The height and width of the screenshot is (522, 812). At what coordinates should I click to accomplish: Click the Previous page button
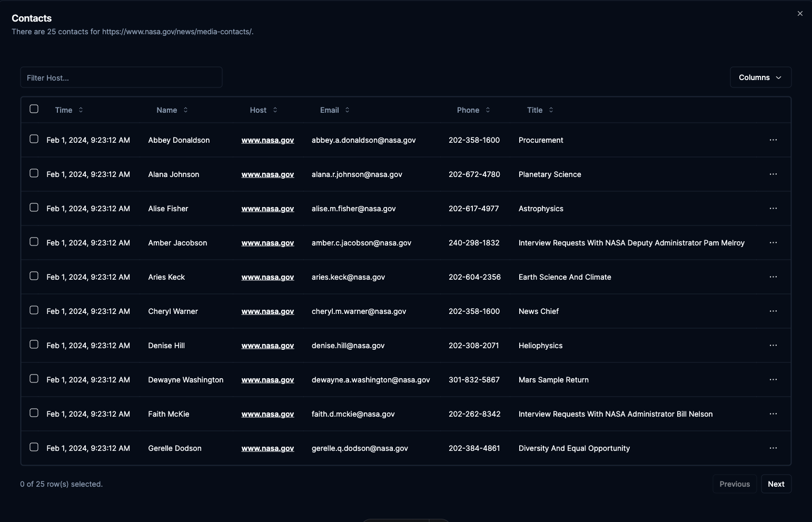click(734, 484)
